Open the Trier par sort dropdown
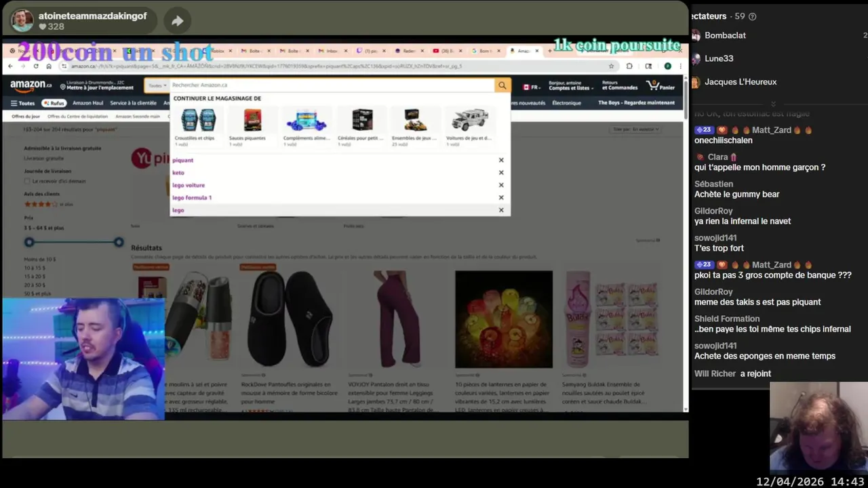Viewport: 868px width, 488px height. click(x=635, y=129)
